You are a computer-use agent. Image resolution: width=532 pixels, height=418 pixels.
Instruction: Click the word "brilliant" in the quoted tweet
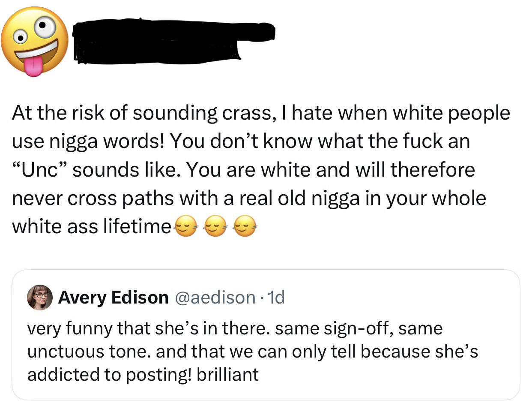227,374
